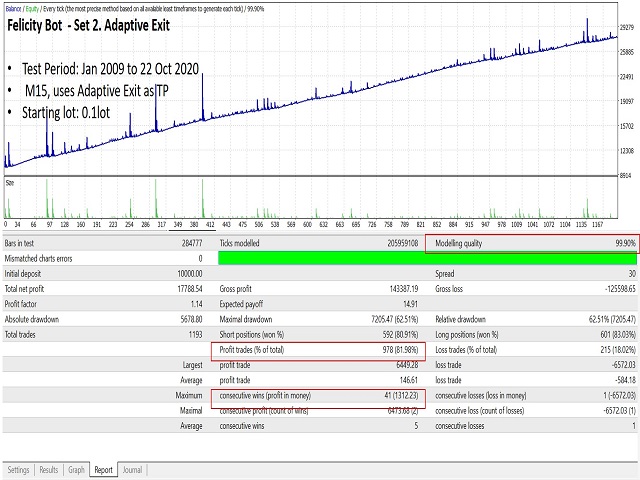Click the 'Test Period: Jan 2009' chart annotation
The image size is (640, 480).
pos(110,69)
